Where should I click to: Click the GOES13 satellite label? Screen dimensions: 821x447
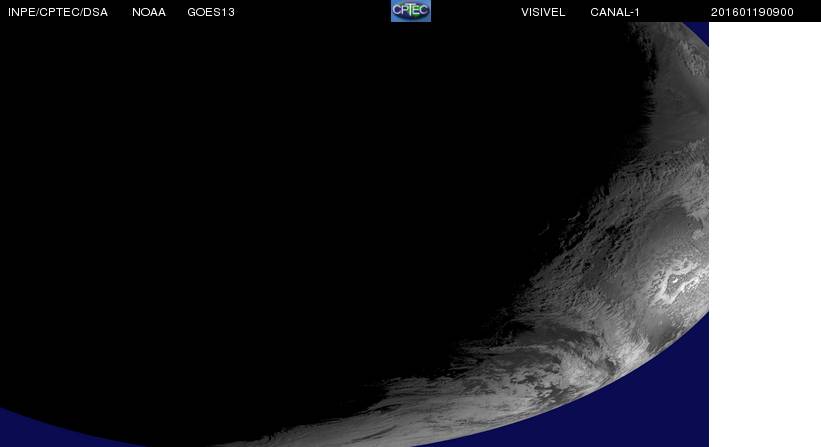click(211, 12)
